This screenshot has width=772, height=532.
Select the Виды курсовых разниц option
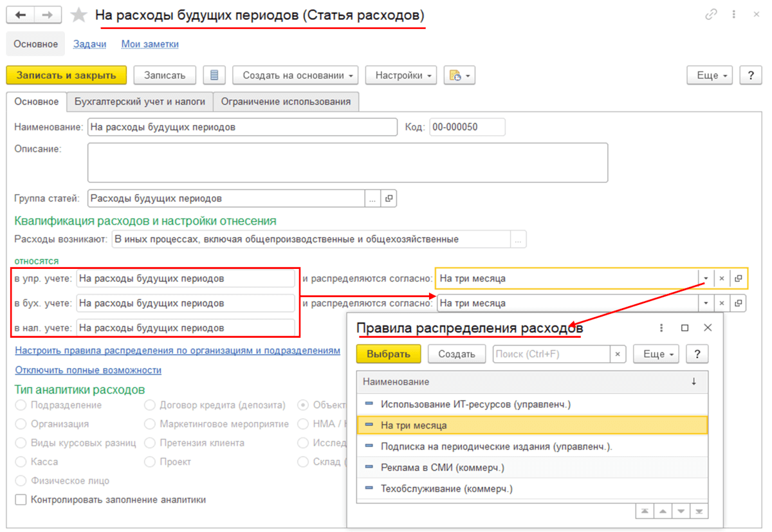pos(21,443)
